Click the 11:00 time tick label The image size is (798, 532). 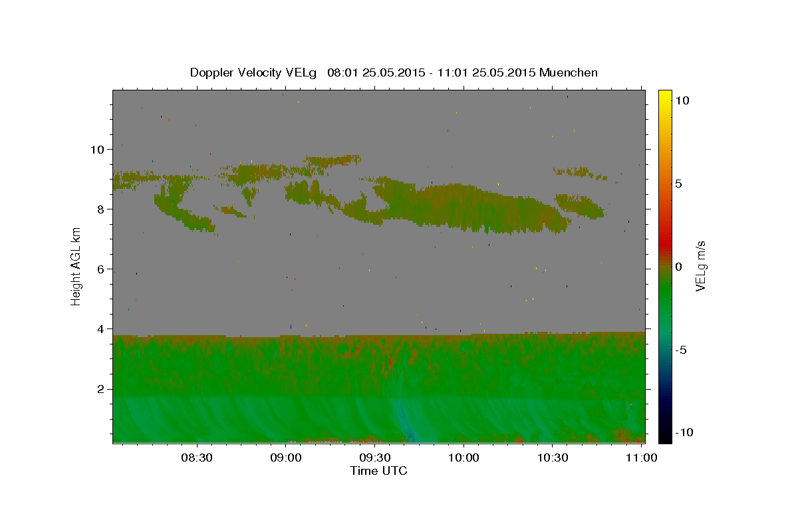641,458
